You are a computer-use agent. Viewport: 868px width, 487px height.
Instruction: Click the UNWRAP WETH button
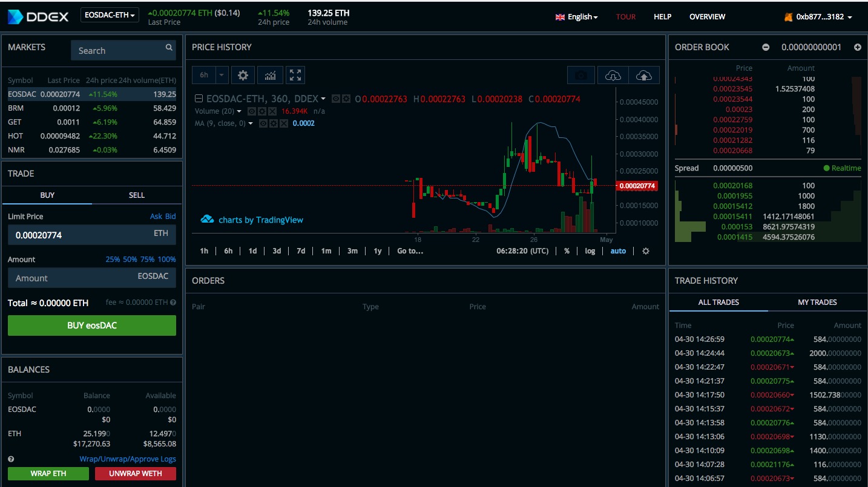click(x=136, y=474)
